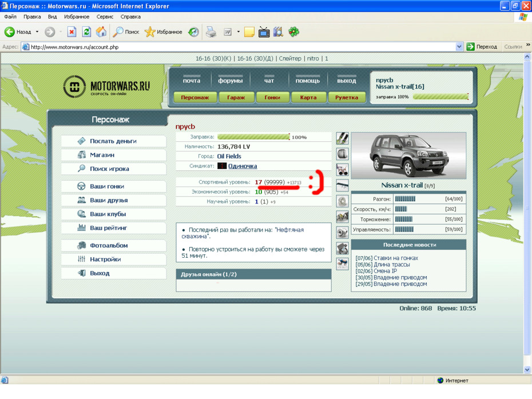Click the page icon in the address bar

coord(25,47)
